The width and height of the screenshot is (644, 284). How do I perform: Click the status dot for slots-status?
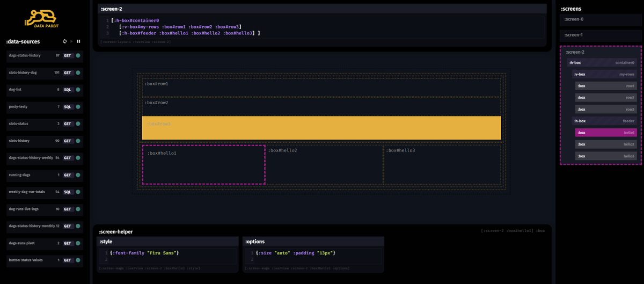78,123
